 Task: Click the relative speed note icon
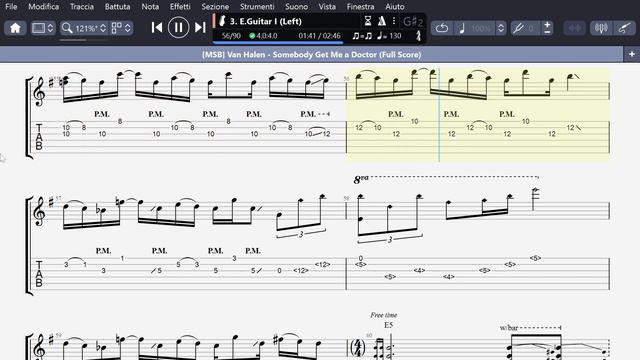click(x=462, y=28)
